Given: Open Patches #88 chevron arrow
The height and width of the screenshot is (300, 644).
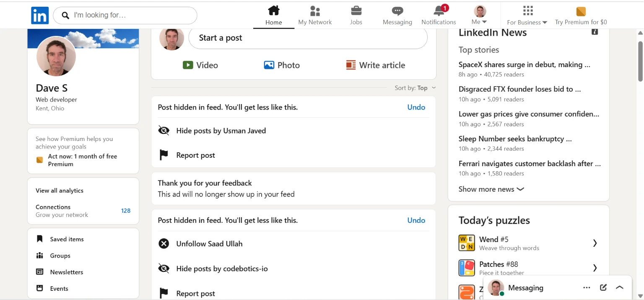Looking at the screenshot, I should click(595, 268).
